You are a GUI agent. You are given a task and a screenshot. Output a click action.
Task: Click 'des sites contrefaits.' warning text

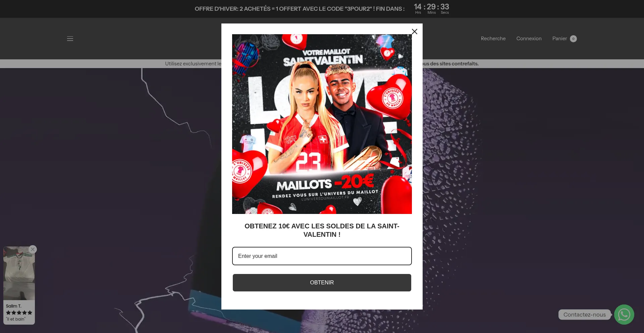(x=454, y=64)
